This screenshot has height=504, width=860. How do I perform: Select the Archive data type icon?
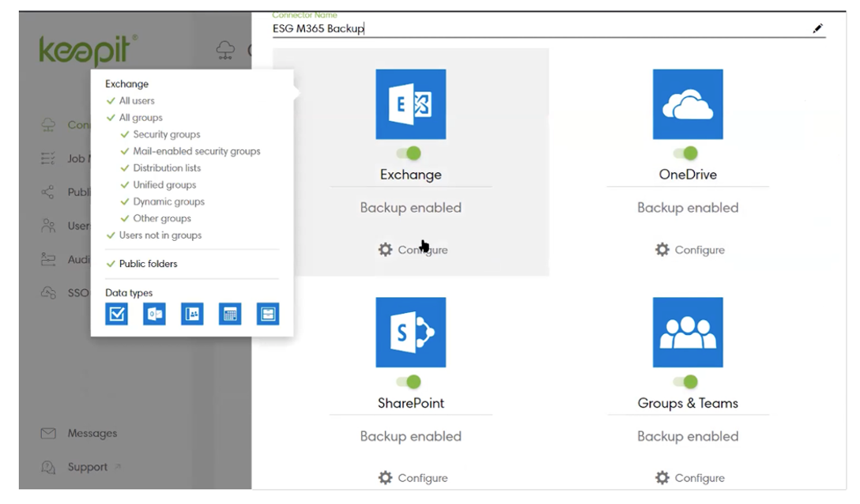(x=268, y=314)
